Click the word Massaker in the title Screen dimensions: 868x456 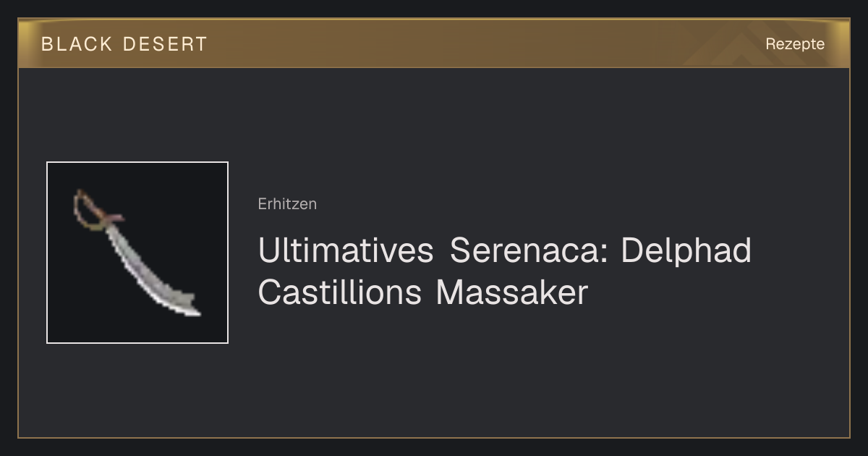513,292
